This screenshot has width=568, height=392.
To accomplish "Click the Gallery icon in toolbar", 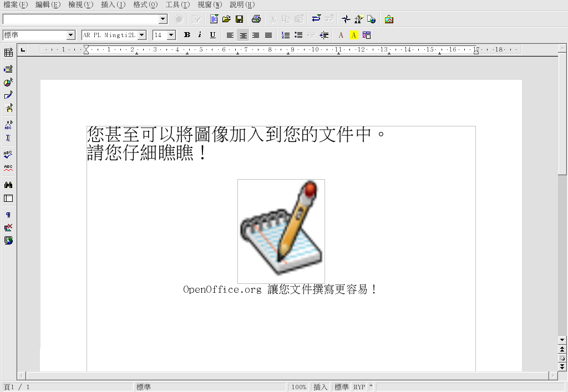I will [389, 19].
